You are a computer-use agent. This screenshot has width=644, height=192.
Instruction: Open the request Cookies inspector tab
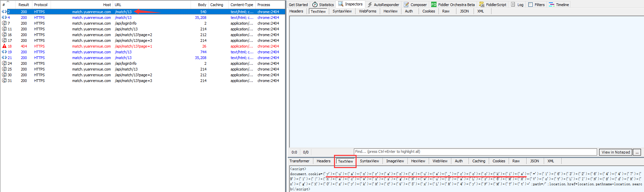click(x=428, y=11)
